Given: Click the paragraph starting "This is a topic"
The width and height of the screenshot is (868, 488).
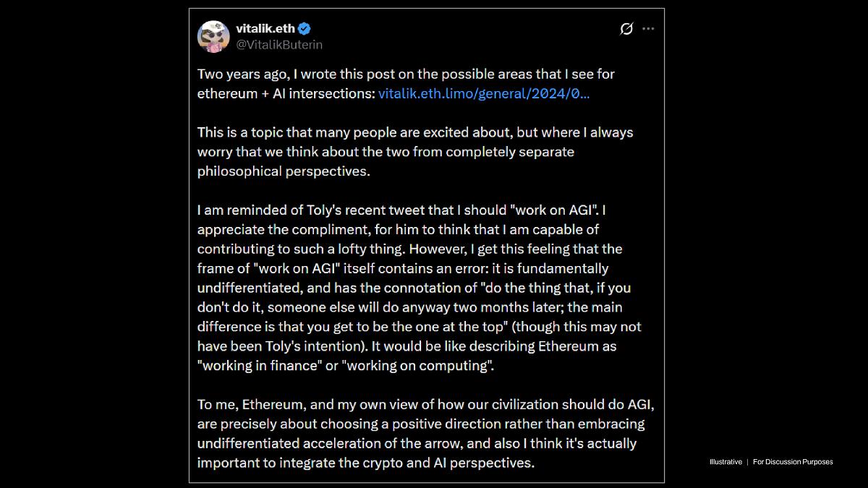Looking at the screenshot, I should (414, 152).
